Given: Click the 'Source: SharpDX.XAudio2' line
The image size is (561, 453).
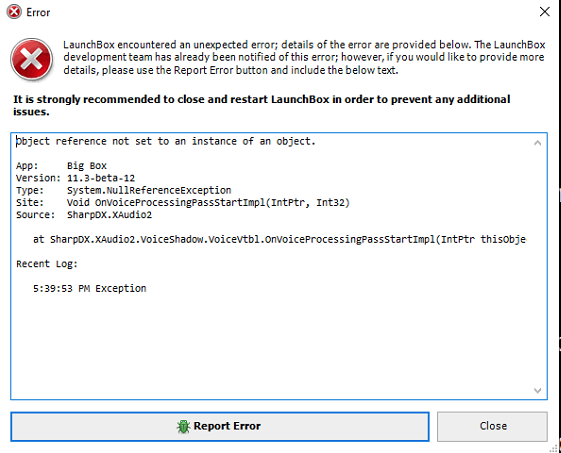Looking at the screenshot, I should (84, 215).
